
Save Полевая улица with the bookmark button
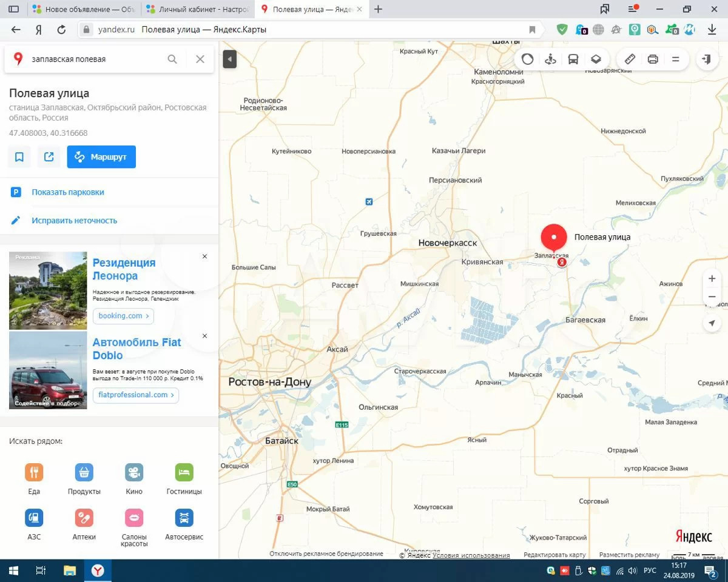tap(19, 157)
